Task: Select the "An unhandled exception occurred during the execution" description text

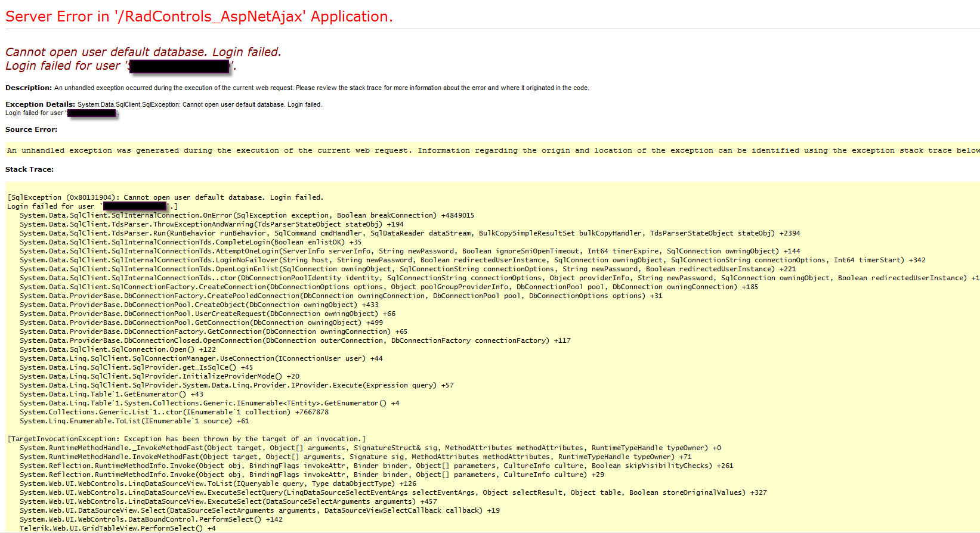Action: click(x=322, y=88)
